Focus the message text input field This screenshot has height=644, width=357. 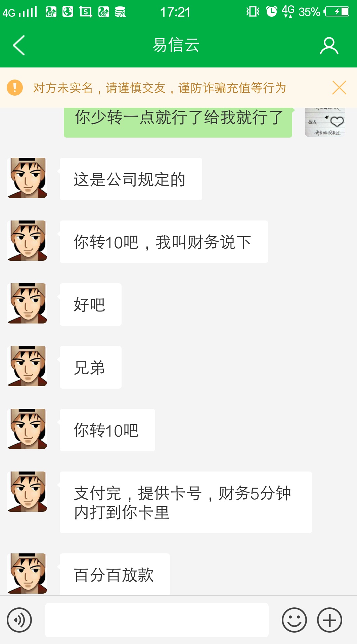click(157, 620)
